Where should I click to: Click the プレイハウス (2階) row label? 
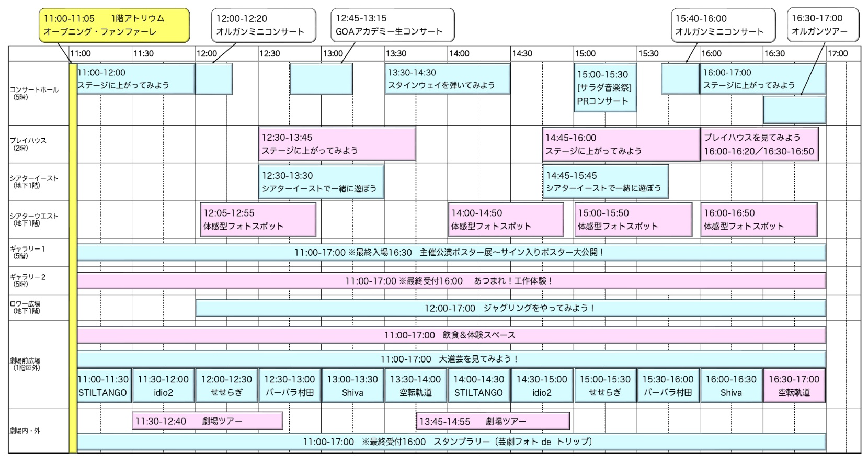[28, 144]
